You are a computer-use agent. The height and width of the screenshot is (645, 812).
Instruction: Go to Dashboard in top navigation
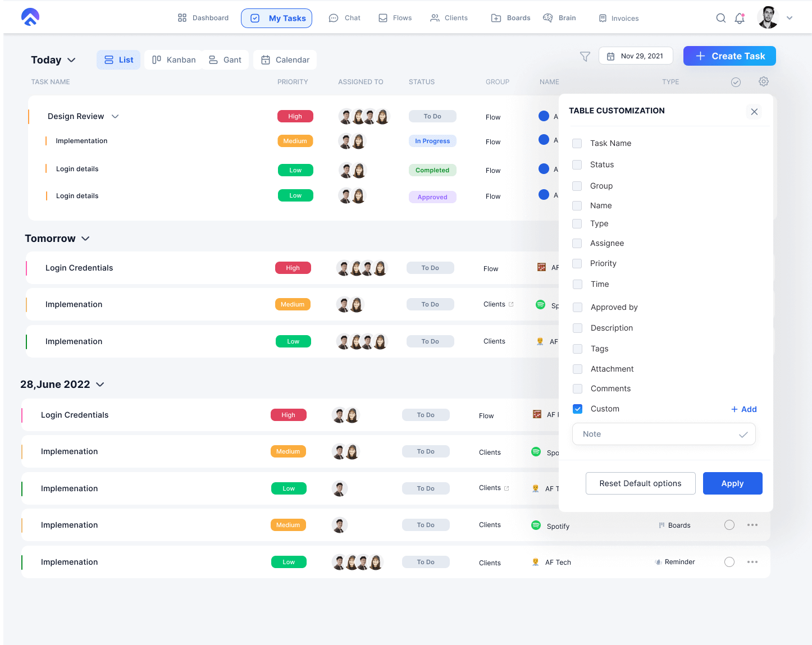203,18
